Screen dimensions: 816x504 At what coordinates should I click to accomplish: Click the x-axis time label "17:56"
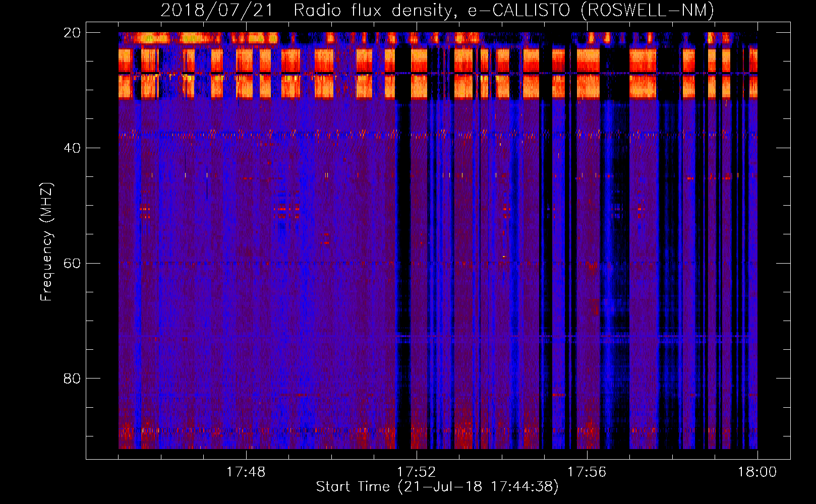point(587,472)
